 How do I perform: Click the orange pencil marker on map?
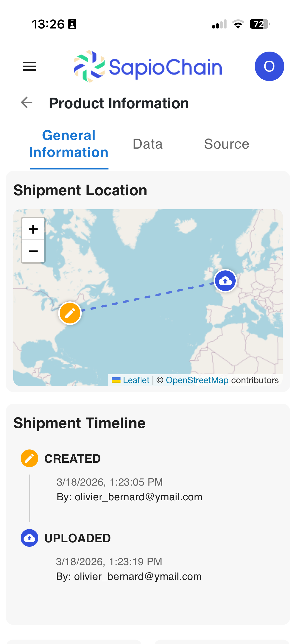70,313
